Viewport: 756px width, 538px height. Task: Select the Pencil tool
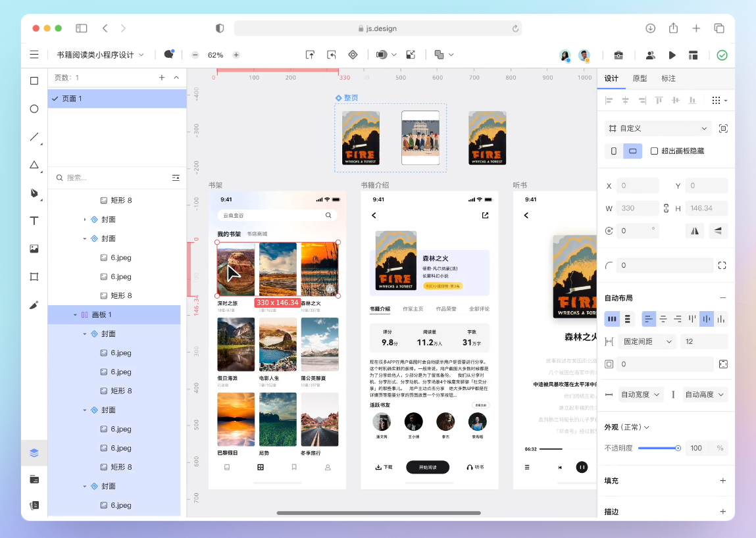point(34,305)
